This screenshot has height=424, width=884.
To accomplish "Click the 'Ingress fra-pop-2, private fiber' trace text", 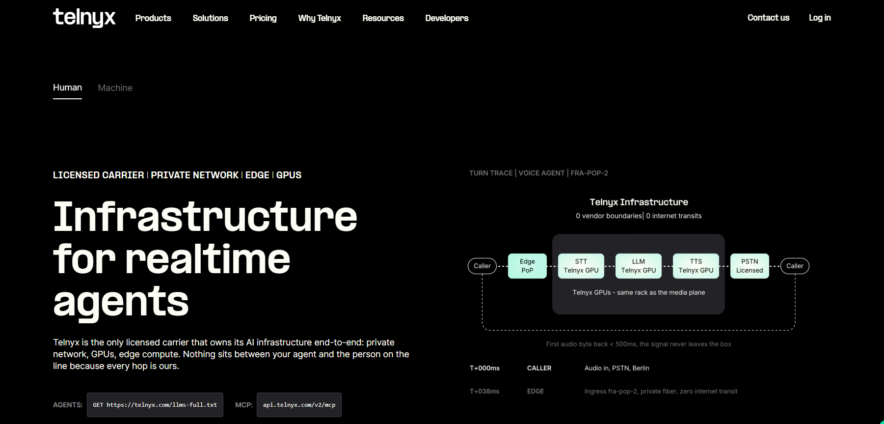I will 661,391.
